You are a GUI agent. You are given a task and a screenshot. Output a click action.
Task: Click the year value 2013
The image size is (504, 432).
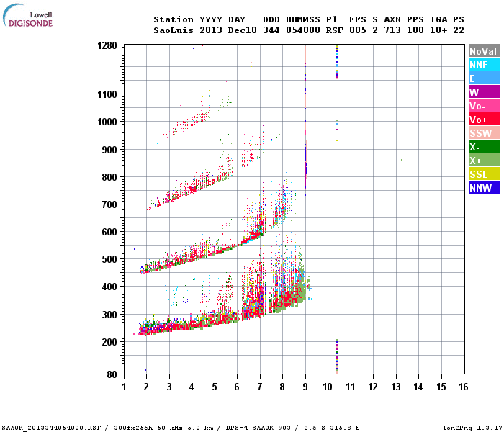pyautogui.click(x=210, y=30)
